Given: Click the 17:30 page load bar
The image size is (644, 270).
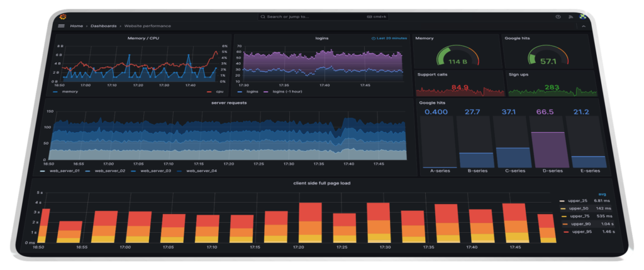Looking at the screenshot, I should pyautogui.click(x=378, y=223).
